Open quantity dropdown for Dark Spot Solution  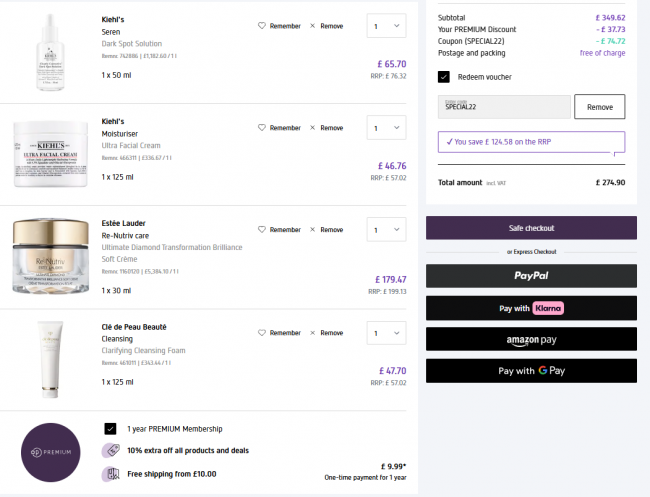pyautogui.click(x=386, y=26)
